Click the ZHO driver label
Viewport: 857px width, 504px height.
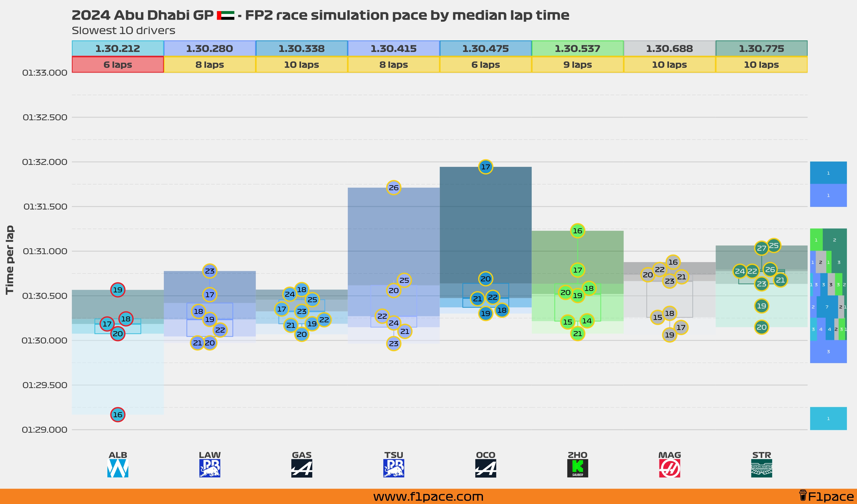pyautogui.click(x=577, y=455)
